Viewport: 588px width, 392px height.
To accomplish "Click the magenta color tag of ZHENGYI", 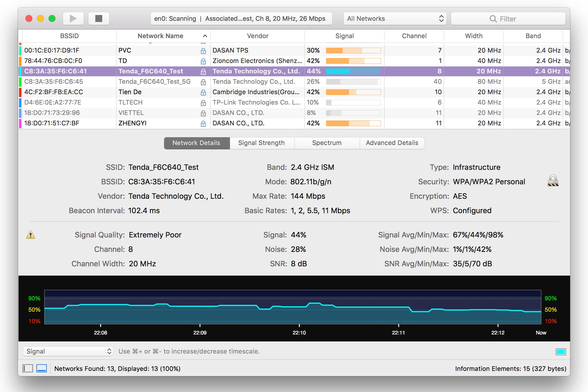I will point(20,123).
